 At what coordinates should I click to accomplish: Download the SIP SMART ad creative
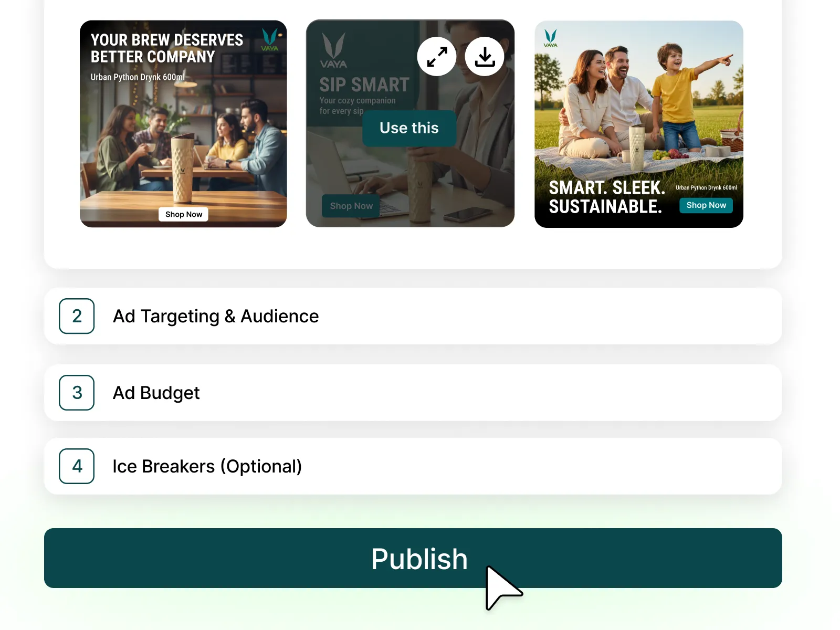click(x=485, y=57)
